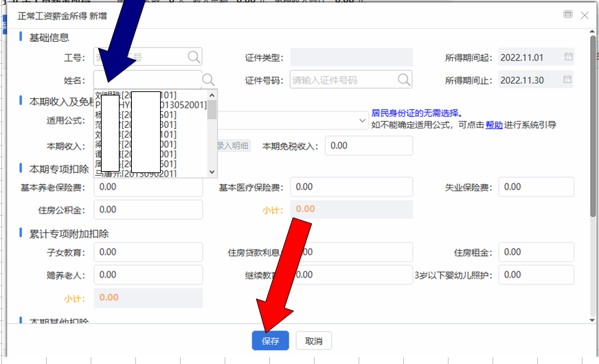The image size is (599, 364).
Task: Click the maximize icon in the dialog title bar
Action: (567, 14)
